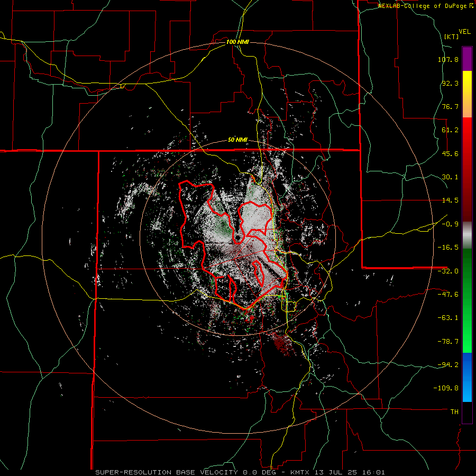Screen dimensions: 476x476
Task: Click the 14.5 legend value
Action: pyautogui.click(x=450, y=200)
